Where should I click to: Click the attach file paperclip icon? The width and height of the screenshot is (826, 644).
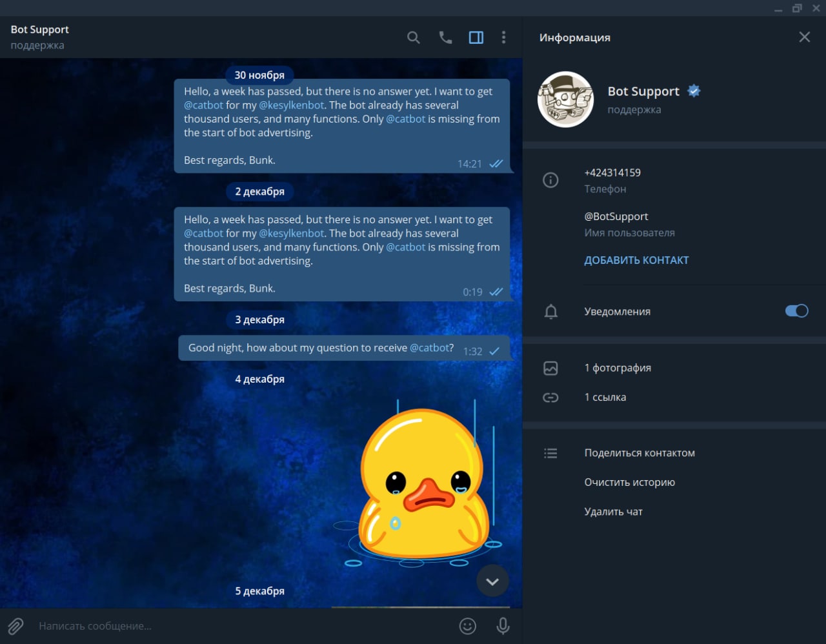click(15, 626)
